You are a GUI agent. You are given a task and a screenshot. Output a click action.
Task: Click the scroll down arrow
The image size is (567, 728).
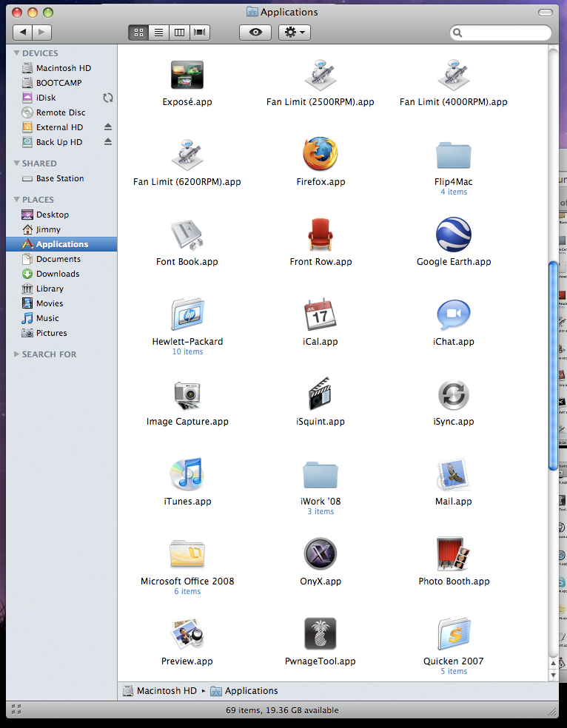pos(553,675)
